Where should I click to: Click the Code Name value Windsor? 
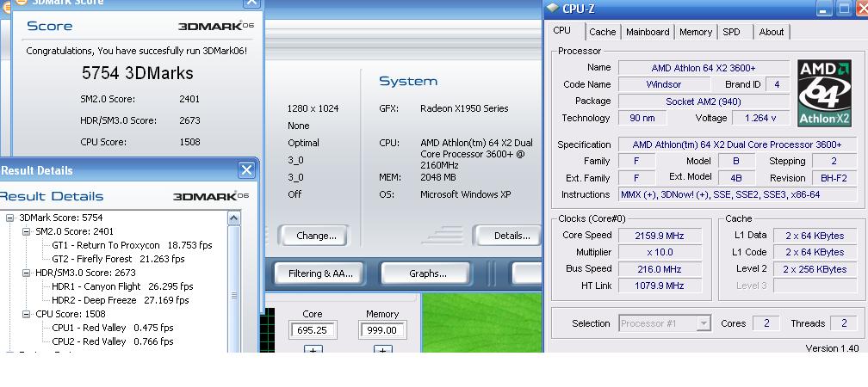point(664,84)
